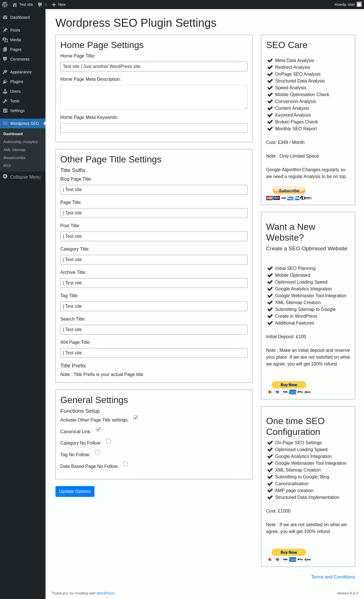Enable the Category No Follow checkbox
The height and width of the screenshot is (599, 364).
pyautogui.click(x=108, y=441)
